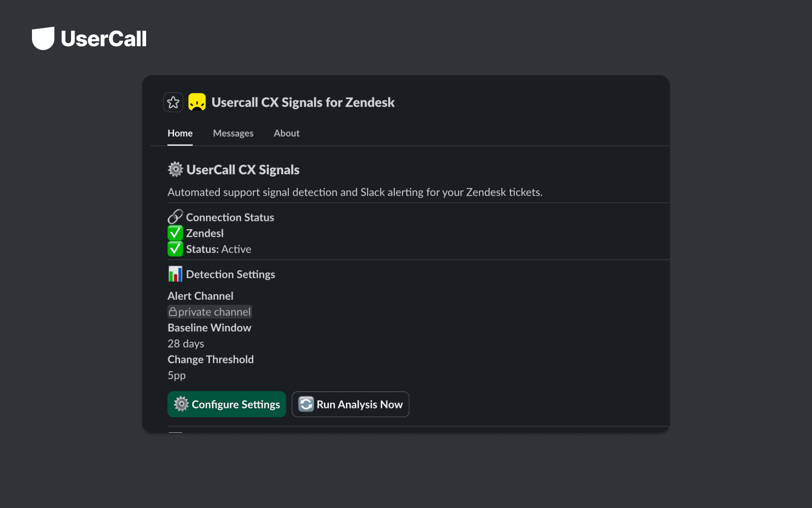
Task: Click the yellow Usercall app icon
Action: tap(196, 102)
